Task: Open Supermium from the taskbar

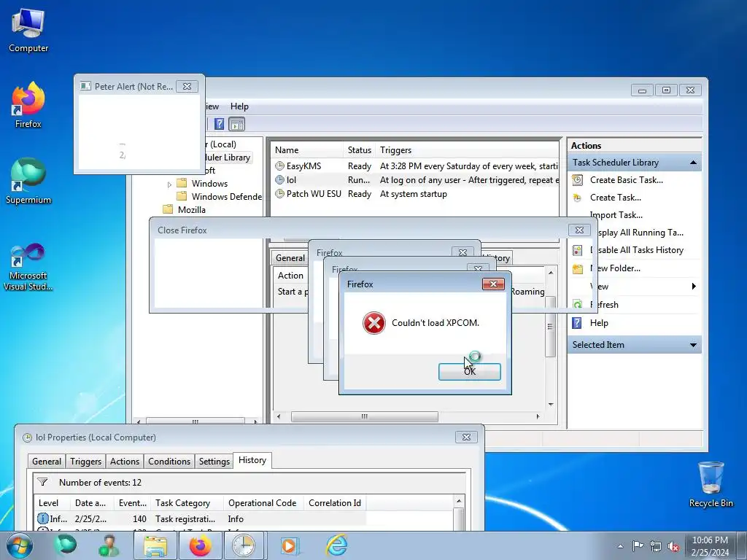Action: (x=65, y=545)
